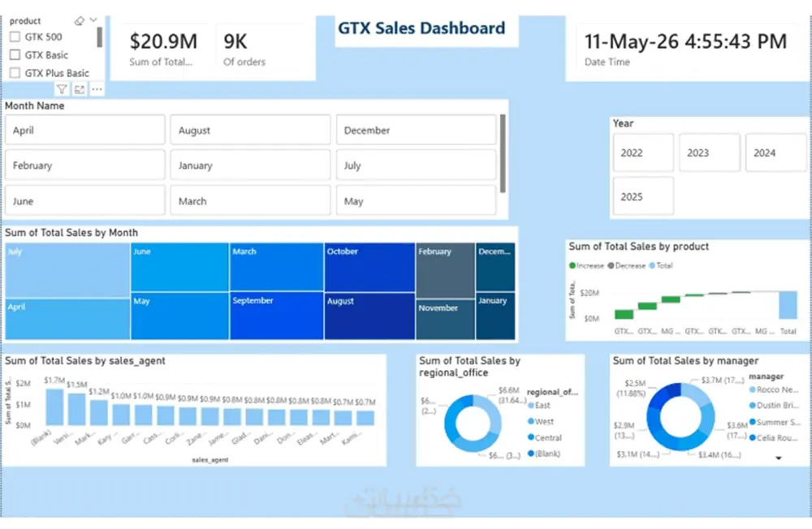Select the October tile in the treemap
Screen dimensions: 812x529
click(x=369, y=267)
